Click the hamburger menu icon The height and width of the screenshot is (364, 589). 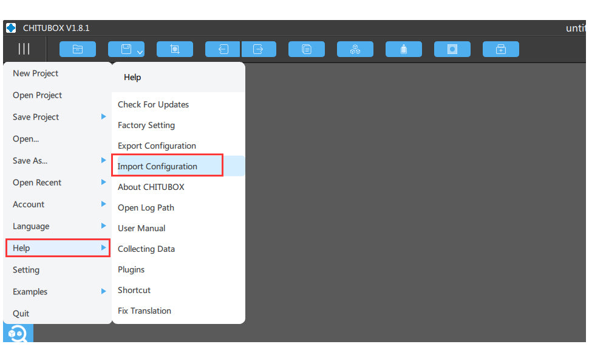(24, 49)
